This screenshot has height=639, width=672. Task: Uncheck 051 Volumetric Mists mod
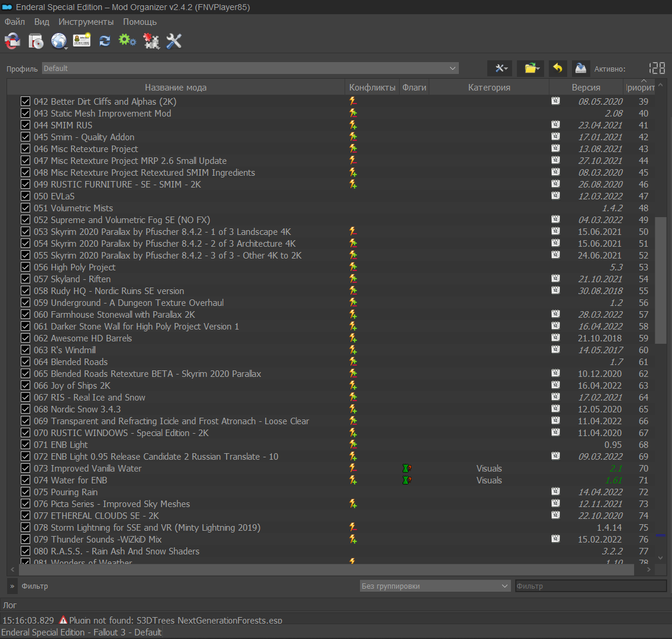tap(25, 208)
